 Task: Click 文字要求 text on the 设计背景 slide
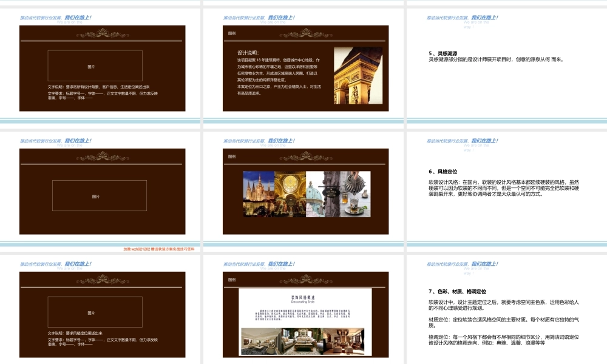(x=103, y=95)
